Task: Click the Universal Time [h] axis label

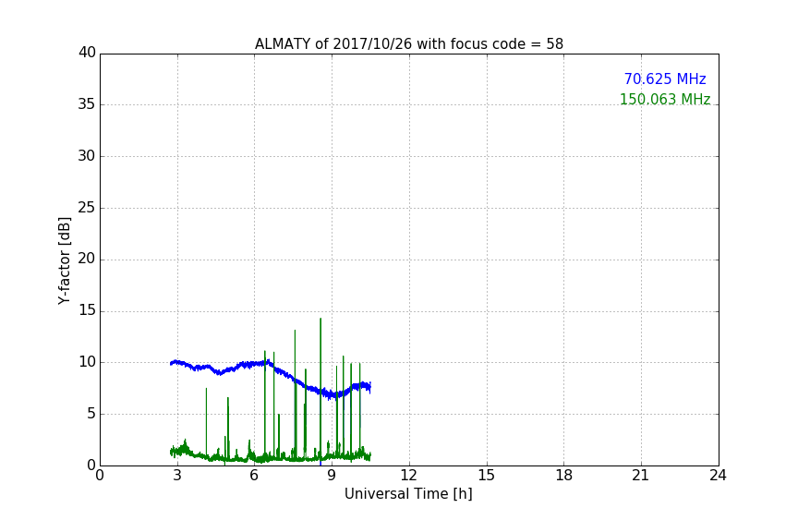Action: click(x=408, y=494)
